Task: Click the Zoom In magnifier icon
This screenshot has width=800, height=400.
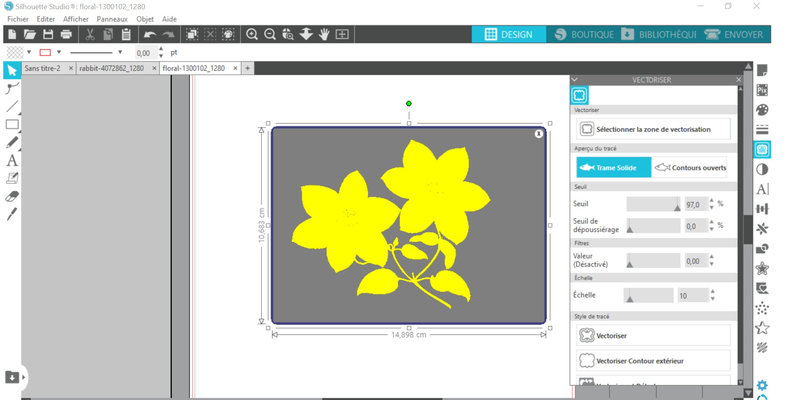Action: [x=253, y=34]
